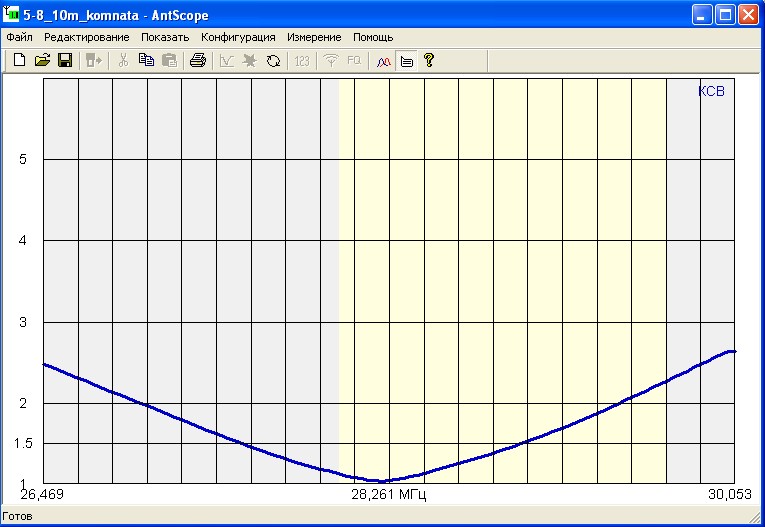Click the circular arrows continuous scan icon
Image resolution: width=765 pixels, height=527 pixels.
273,61
